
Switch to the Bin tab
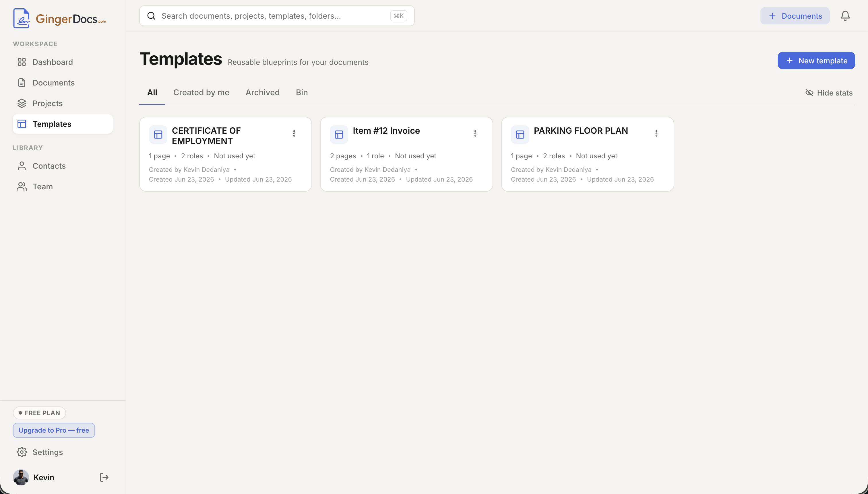(x=302, y=93)
